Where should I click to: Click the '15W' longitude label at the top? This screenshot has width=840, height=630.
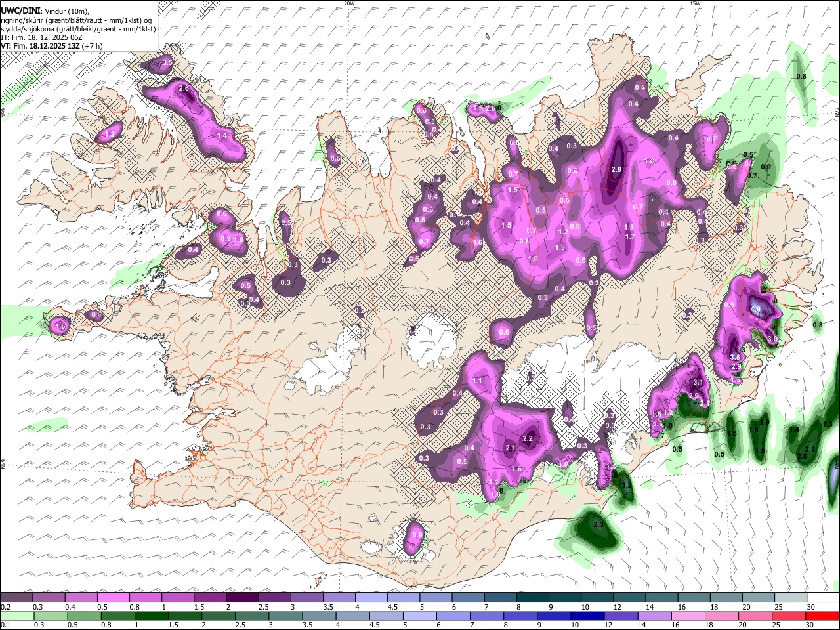coord(695,3)
